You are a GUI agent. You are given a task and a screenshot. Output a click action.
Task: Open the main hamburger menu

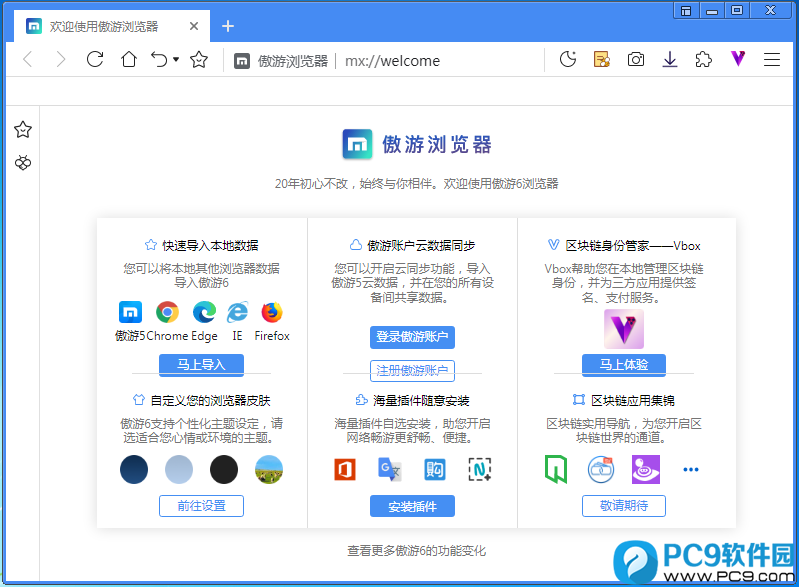771,60
